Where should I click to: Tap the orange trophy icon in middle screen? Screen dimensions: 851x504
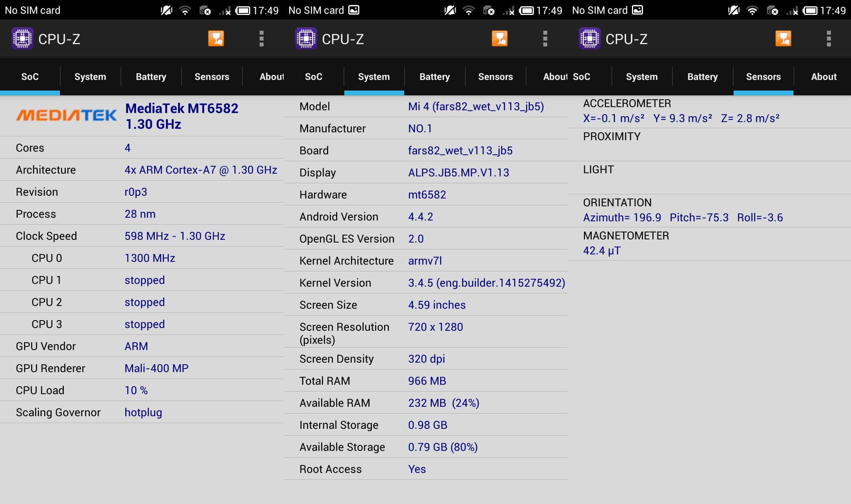pos(500,39)
